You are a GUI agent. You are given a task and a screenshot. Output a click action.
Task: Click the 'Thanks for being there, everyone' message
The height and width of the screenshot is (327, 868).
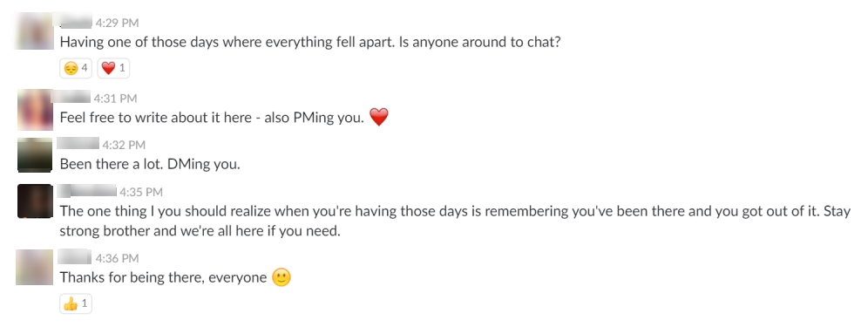coord(163,277)
